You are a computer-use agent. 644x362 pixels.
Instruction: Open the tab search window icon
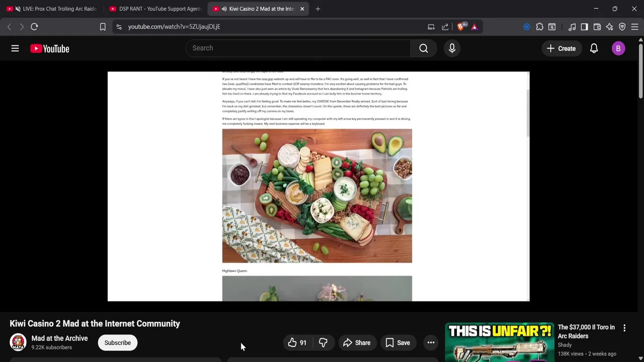[552, 27]
